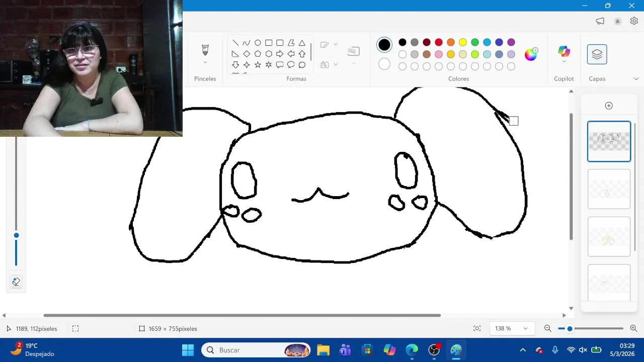Select the Down arrow shape

point(235,65)
